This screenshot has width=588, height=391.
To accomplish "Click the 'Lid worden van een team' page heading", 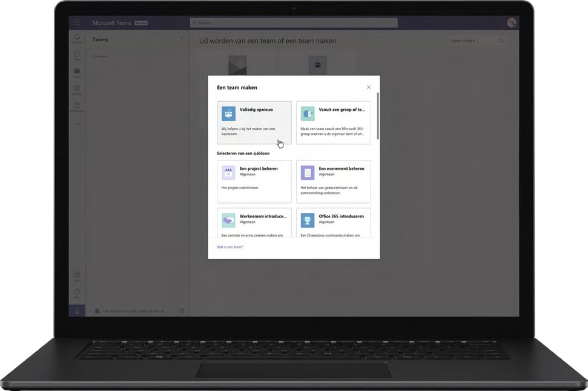I will tap(268, 41).
